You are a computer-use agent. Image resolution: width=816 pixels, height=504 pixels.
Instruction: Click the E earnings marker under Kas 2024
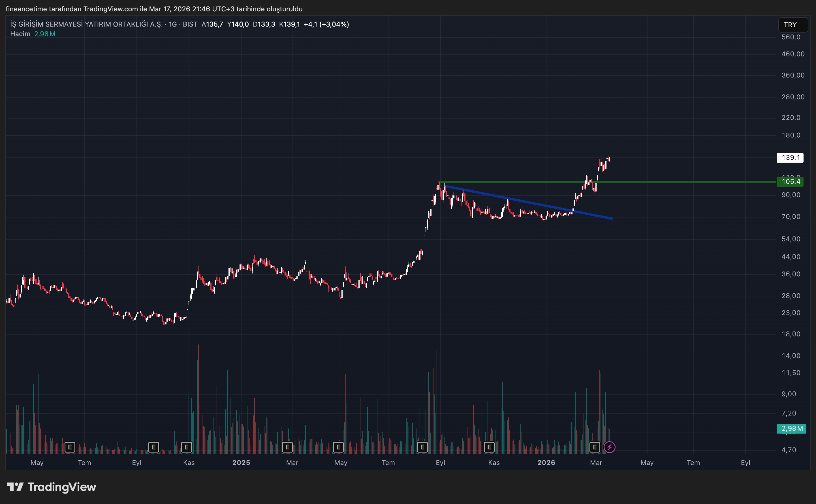pyautogui.click(x=187, y=447)
